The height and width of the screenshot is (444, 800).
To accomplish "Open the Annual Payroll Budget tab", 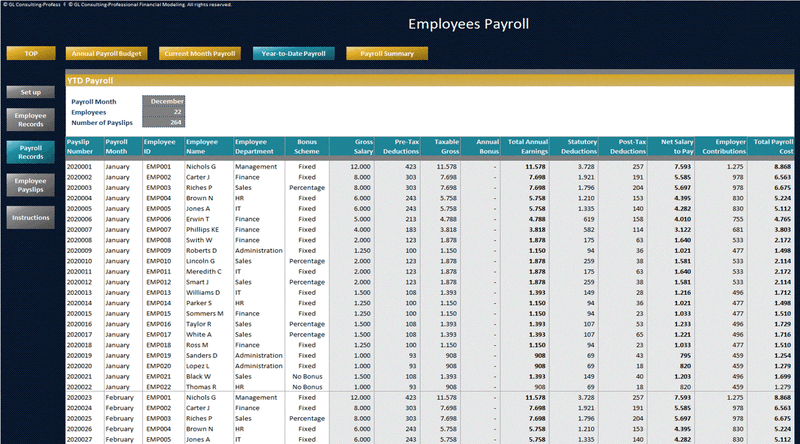I will tap(106, 54).
